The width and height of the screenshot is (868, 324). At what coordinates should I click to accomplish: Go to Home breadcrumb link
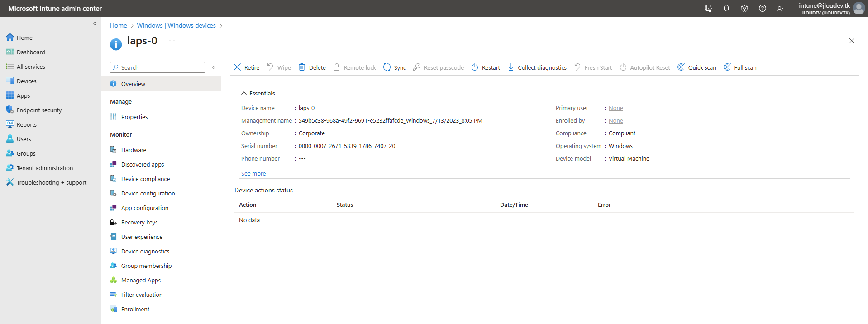coord(119,25)
